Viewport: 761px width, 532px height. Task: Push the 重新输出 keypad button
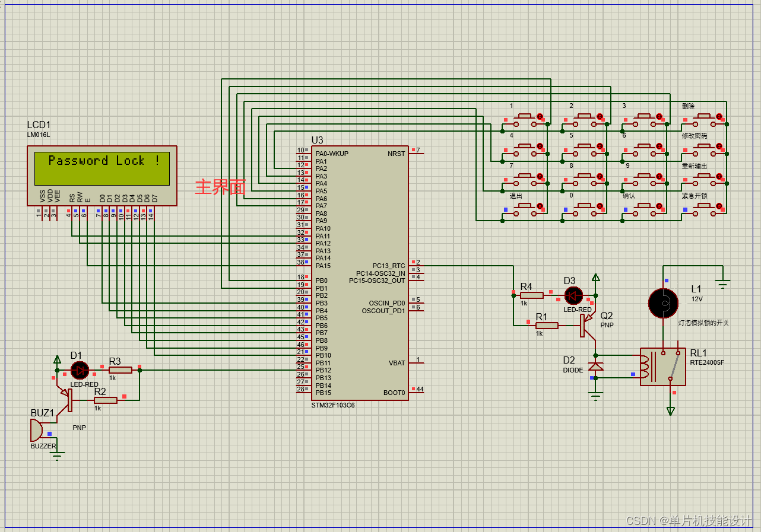coord(703,180)
